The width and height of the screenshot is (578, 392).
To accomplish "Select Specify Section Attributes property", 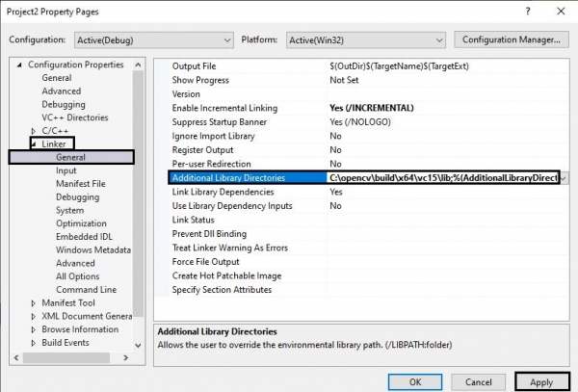I will [222, 290].
